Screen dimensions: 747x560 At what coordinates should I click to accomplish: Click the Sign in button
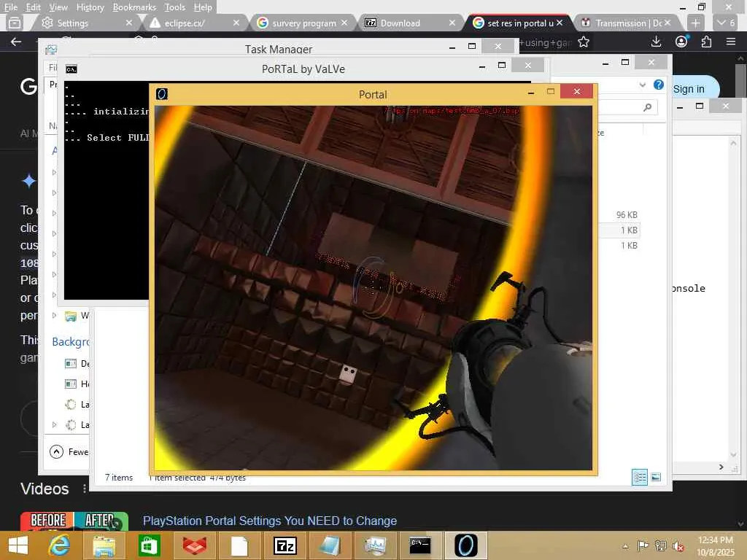tap(689, 89)
